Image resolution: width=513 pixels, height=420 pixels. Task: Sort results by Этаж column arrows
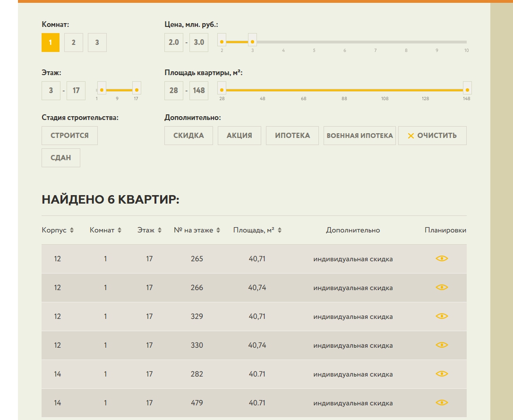point(160,231)
